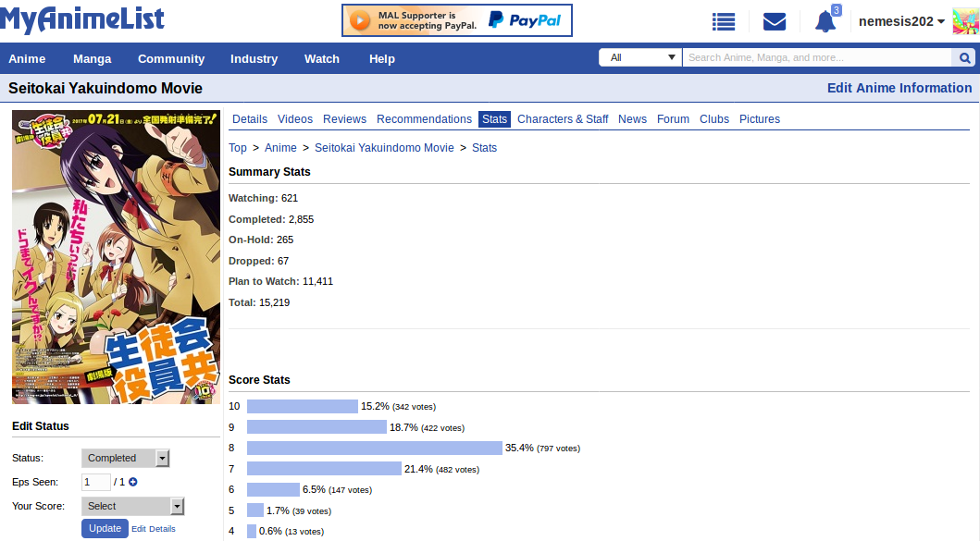
Task: Click the search magnifier button
Action: point(963,57)
